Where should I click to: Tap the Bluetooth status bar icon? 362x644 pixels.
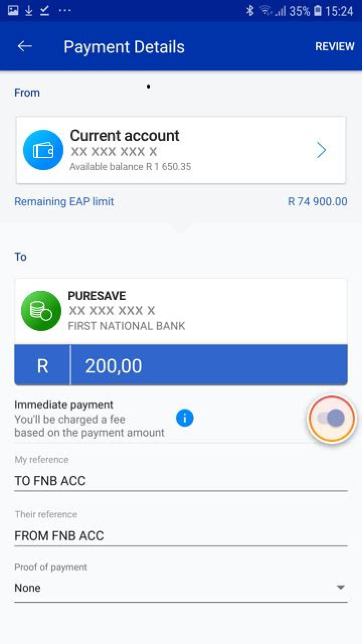(x=250, y=11)
